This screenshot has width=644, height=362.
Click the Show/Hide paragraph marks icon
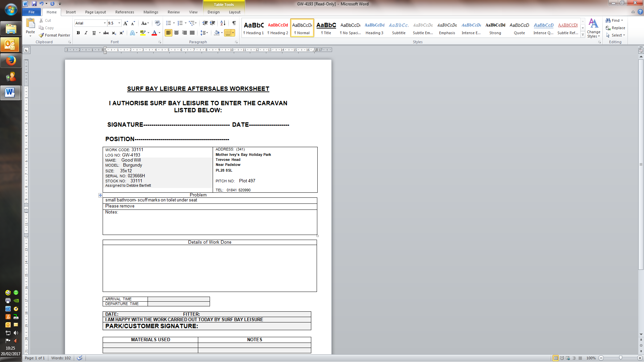coord(234,23)
